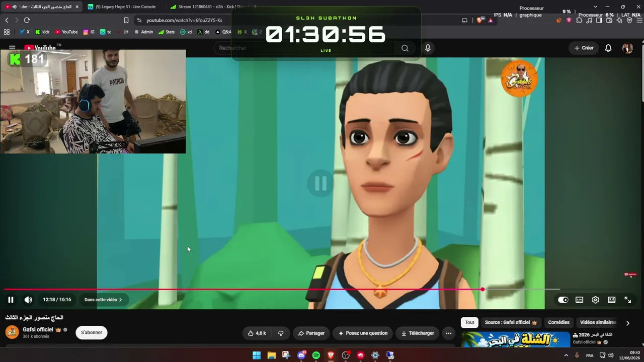Open the Brave wallet icon
This screenshot has width=644, height=362.
pos(609,20)
